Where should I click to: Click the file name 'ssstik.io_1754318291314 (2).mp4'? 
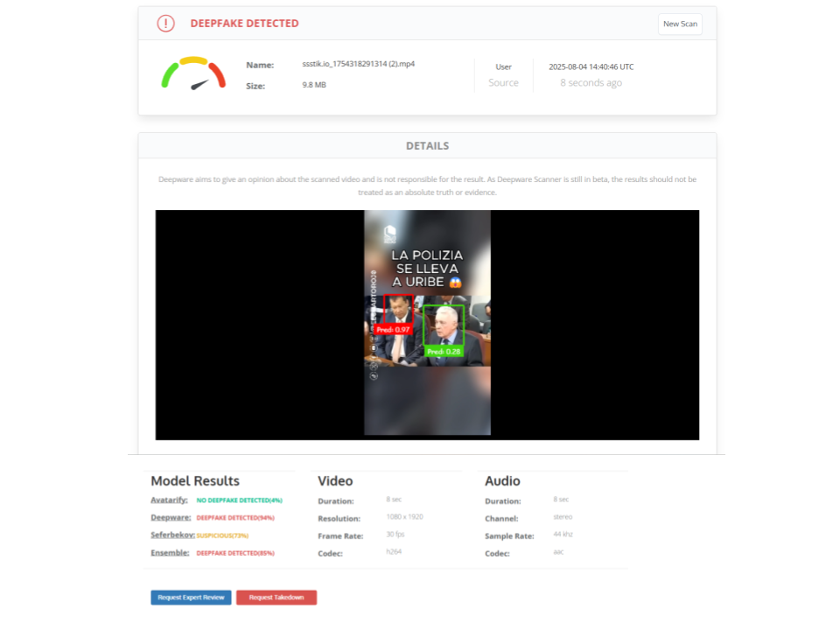[x=359, y=64]
